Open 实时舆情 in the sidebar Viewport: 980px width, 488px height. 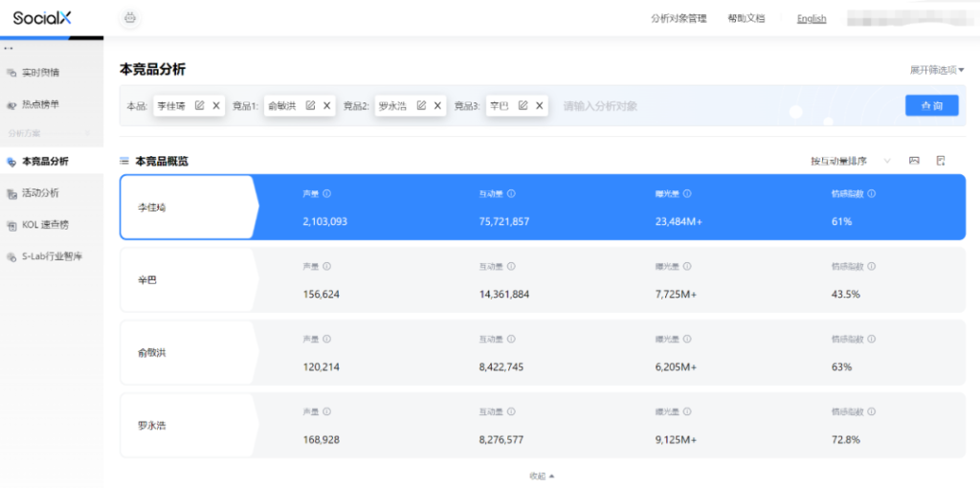(x=40, y=73)
